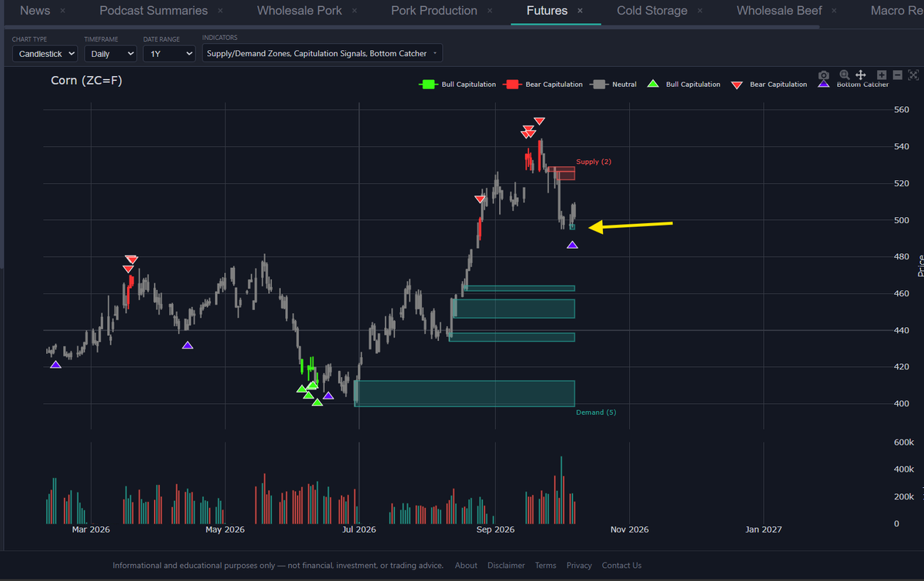Select the Zoom magnifier tool
This screenshot has height=581, width=924.
coord(845,75)
